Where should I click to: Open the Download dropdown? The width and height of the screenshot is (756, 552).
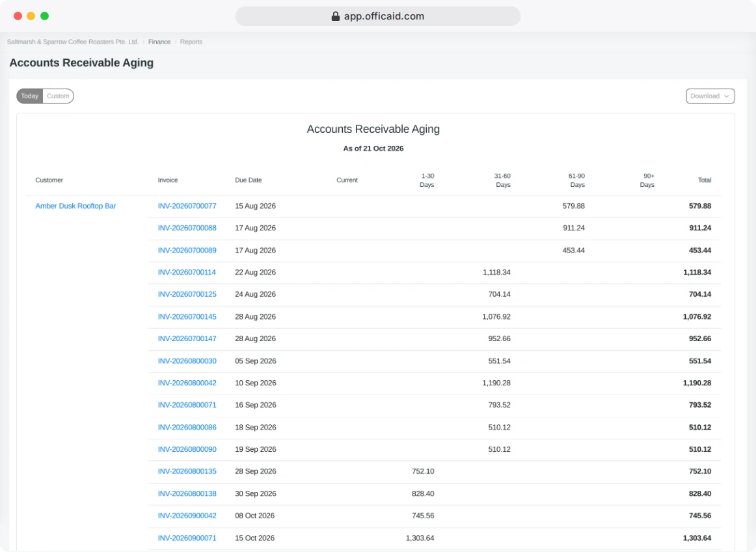(710, 96)
